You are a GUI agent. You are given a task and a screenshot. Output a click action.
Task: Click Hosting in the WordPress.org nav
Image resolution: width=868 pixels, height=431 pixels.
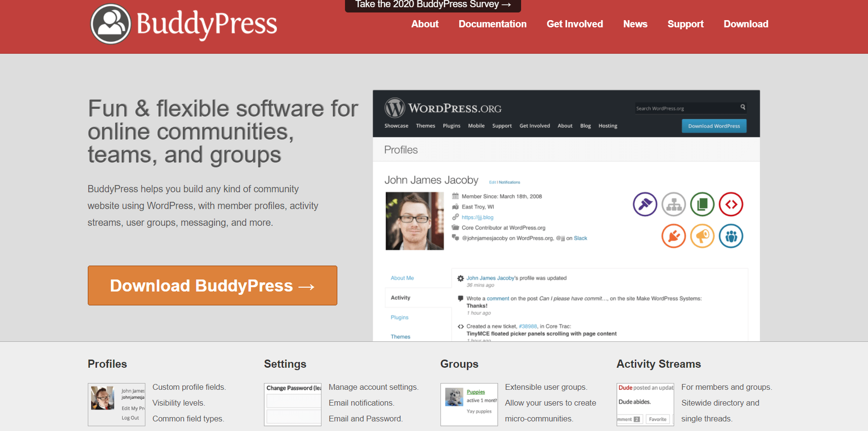(x=608, y=126)
